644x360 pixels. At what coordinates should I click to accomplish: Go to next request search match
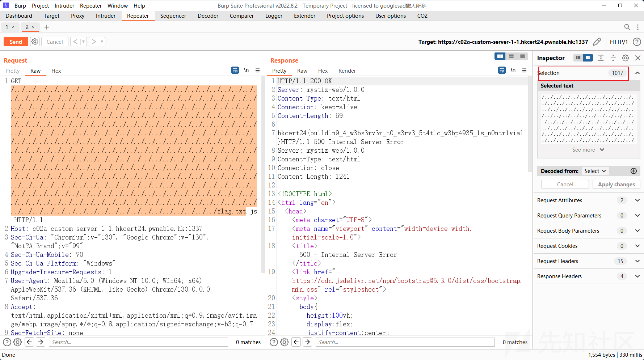pos(41,342)
